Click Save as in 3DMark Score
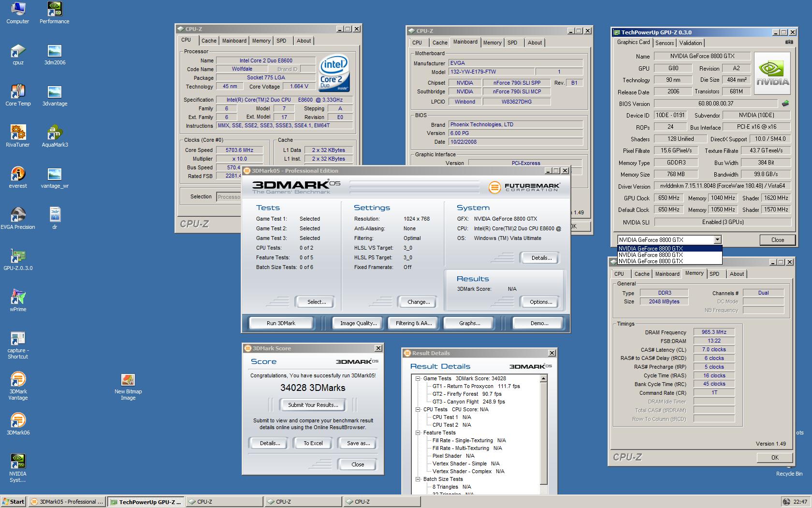This screenshot has width=812, height=508. [x=358, y=443]
